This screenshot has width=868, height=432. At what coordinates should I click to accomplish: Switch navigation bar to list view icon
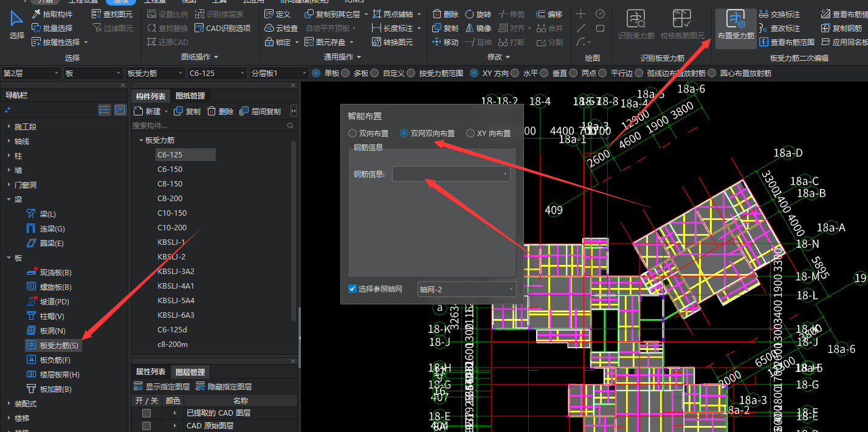point(105,110)
